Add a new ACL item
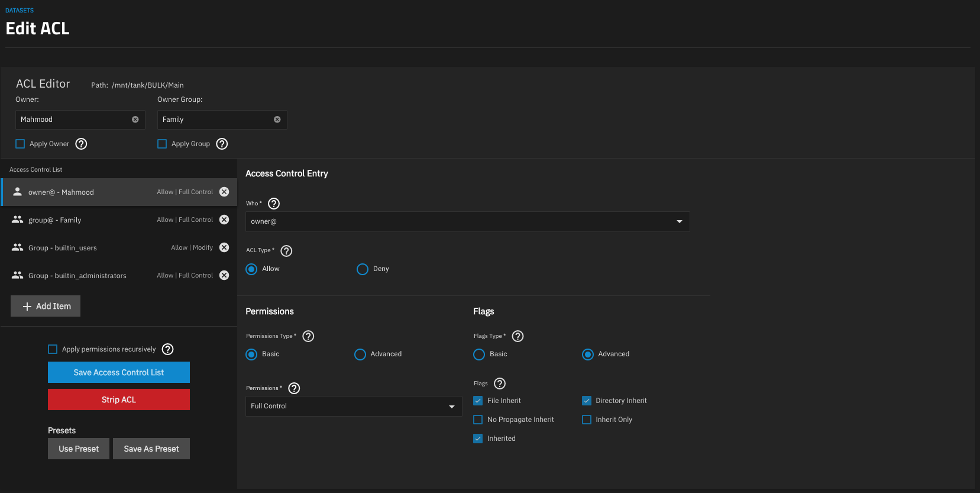The image size is (980, 493). click(x=46, y=306)
